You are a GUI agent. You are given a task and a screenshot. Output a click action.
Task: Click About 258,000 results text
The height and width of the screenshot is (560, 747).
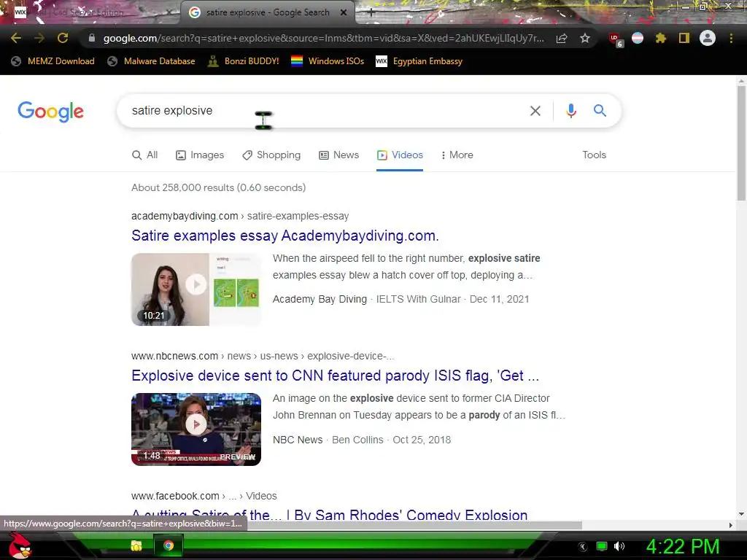(219, 187)
